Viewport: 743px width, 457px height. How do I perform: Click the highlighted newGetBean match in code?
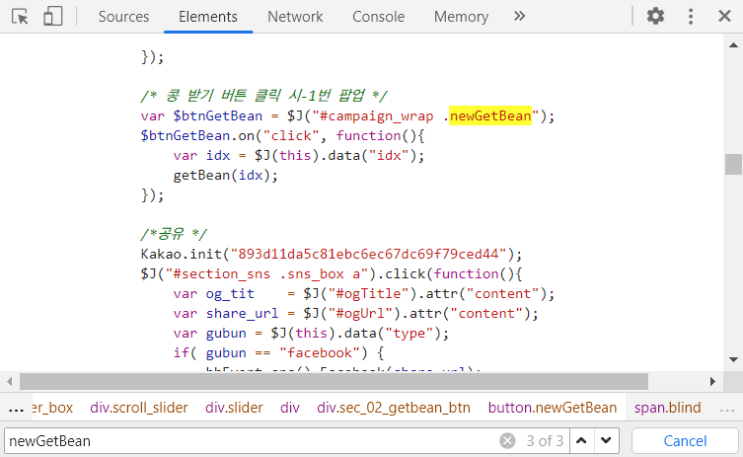(x=490, y=116)
